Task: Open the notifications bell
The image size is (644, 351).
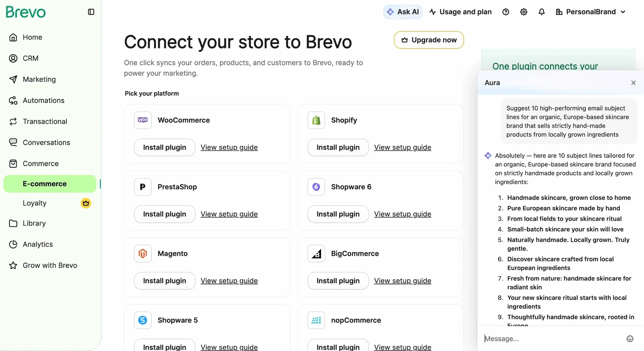Action: click(x=542, y=12)
